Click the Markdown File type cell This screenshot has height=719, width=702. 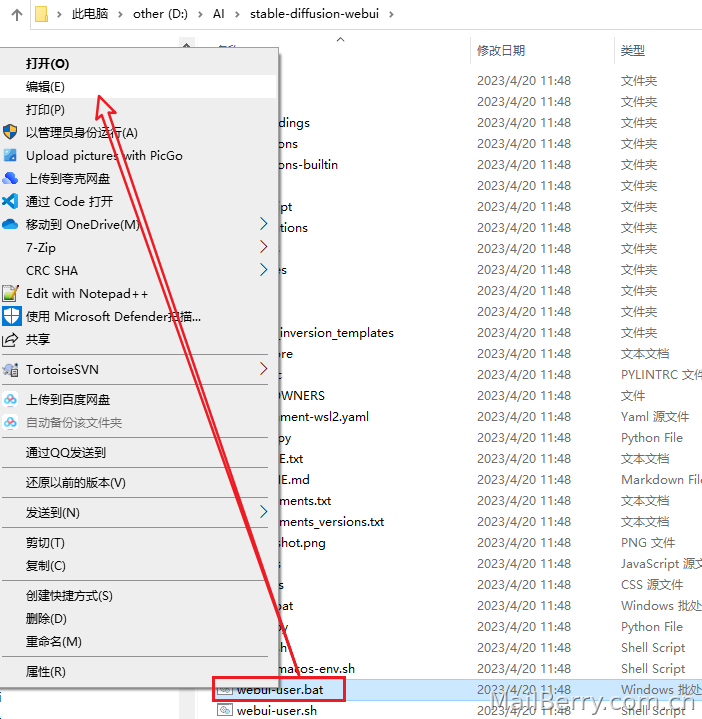(661, 480)
